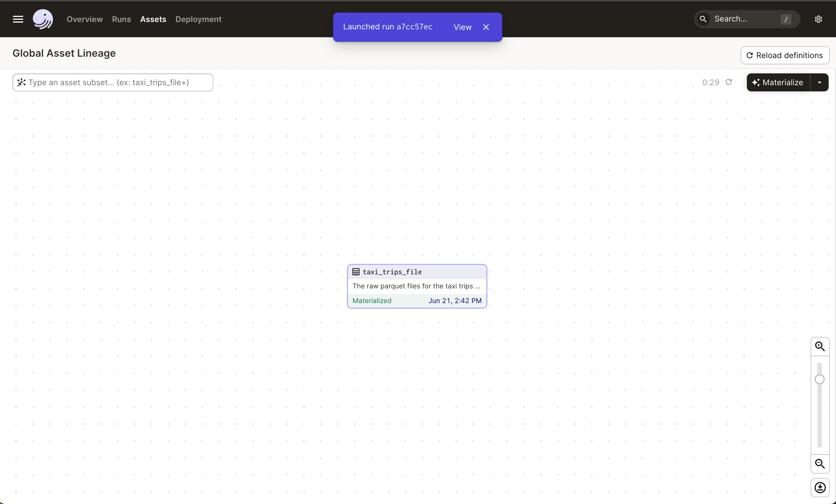Export the graph with the download icon

pos(820,488)
